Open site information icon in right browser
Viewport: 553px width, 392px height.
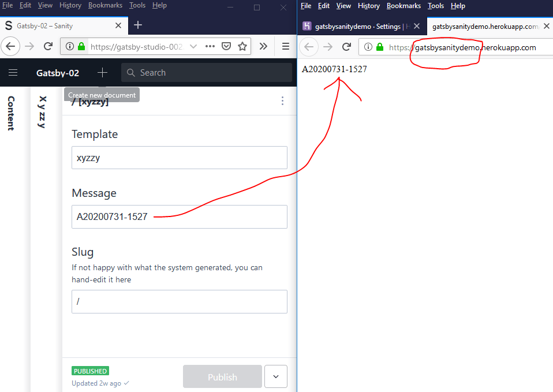pos(368,47)
